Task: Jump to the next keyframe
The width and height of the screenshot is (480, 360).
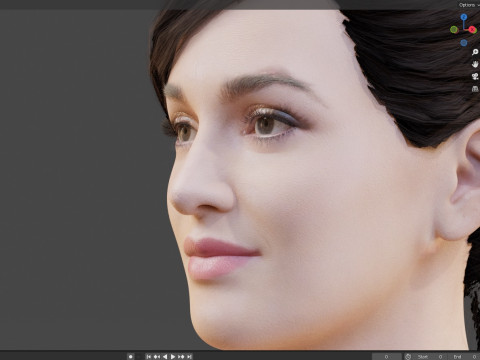Action: coord(181,357)
